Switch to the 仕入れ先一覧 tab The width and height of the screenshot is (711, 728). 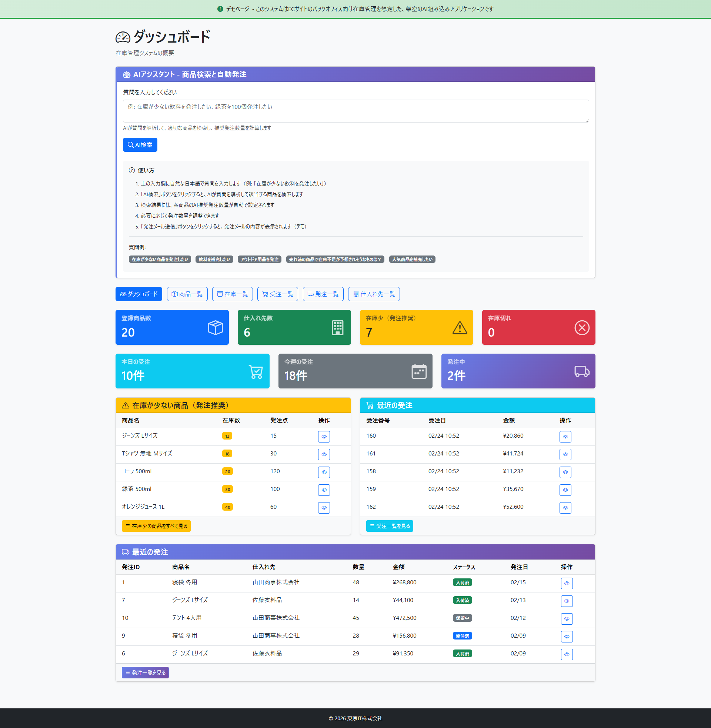coord(373,294)
